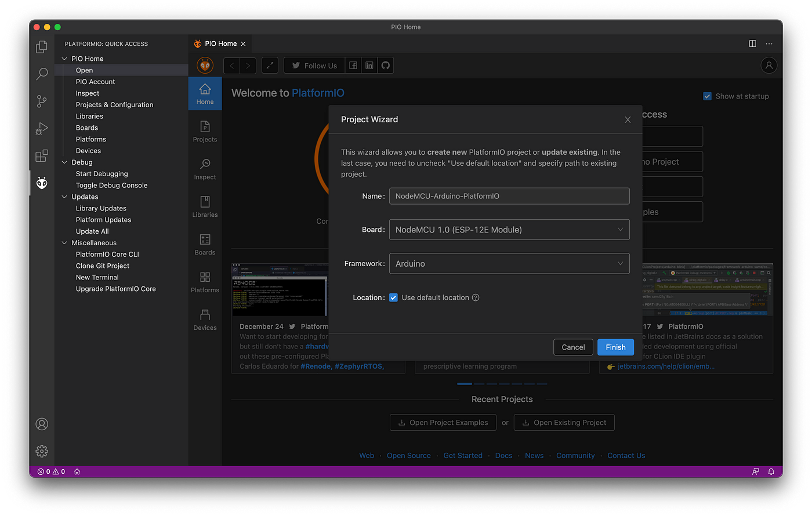Click the Name input field

(x=509, y=196)
